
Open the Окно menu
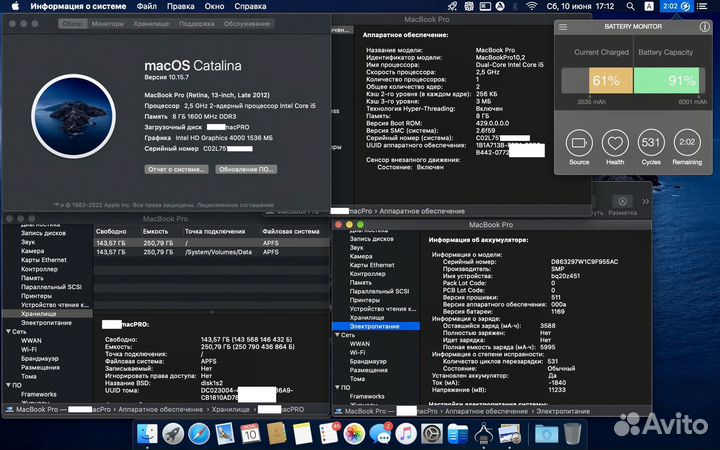[214, 6]
